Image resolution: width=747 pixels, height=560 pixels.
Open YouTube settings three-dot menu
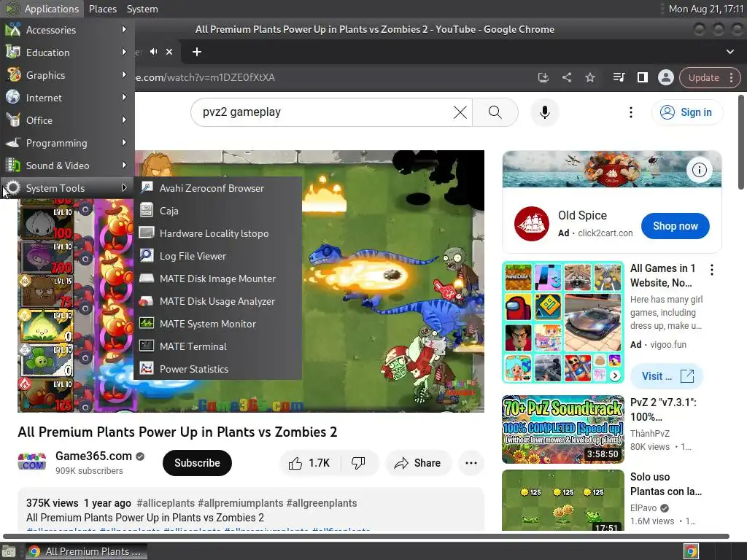[x=631, y=112]
